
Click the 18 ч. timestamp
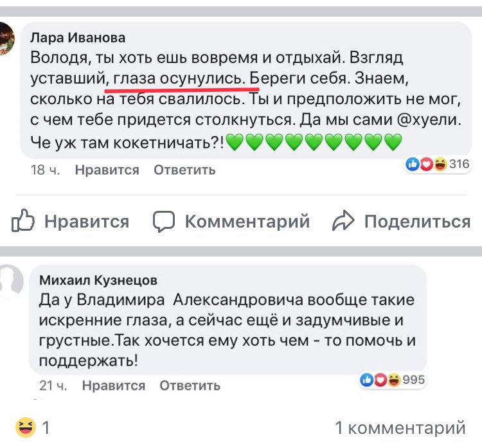[44, 170]
